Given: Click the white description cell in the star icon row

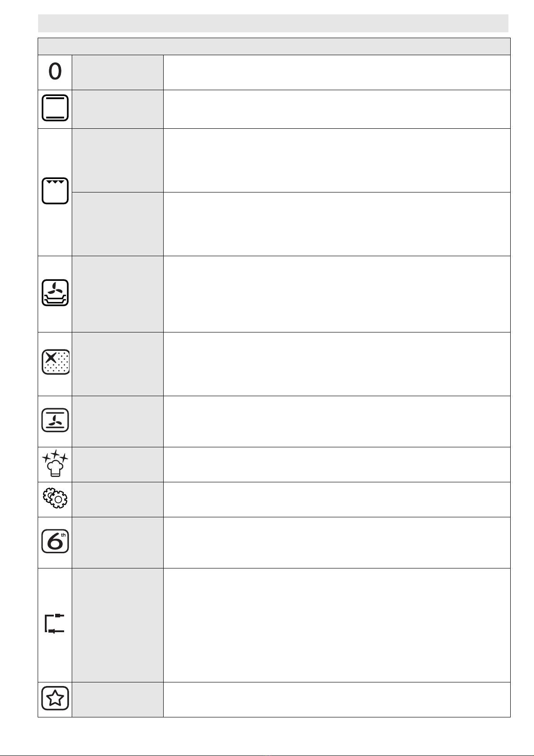Looking at the screenshot, I should tap(337, 699).
